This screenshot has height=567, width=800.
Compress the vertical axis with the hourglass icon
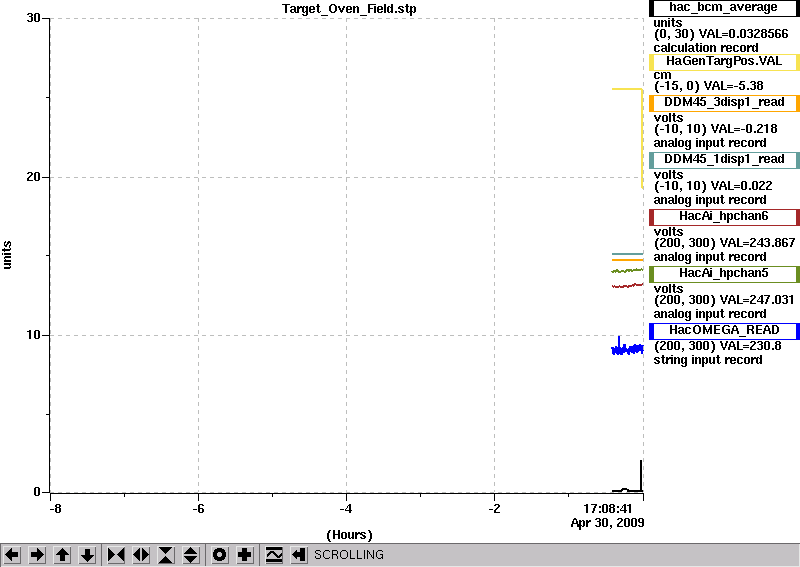166,555
